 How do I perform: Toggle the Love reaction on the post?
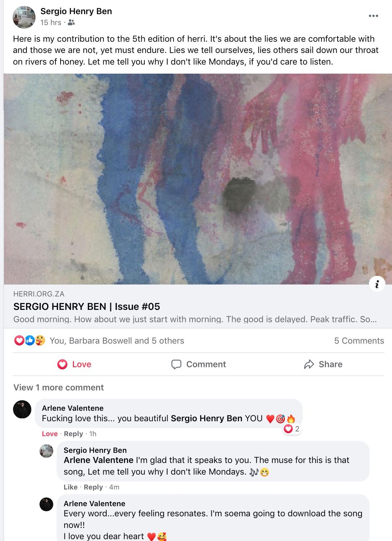pos(74,364)
